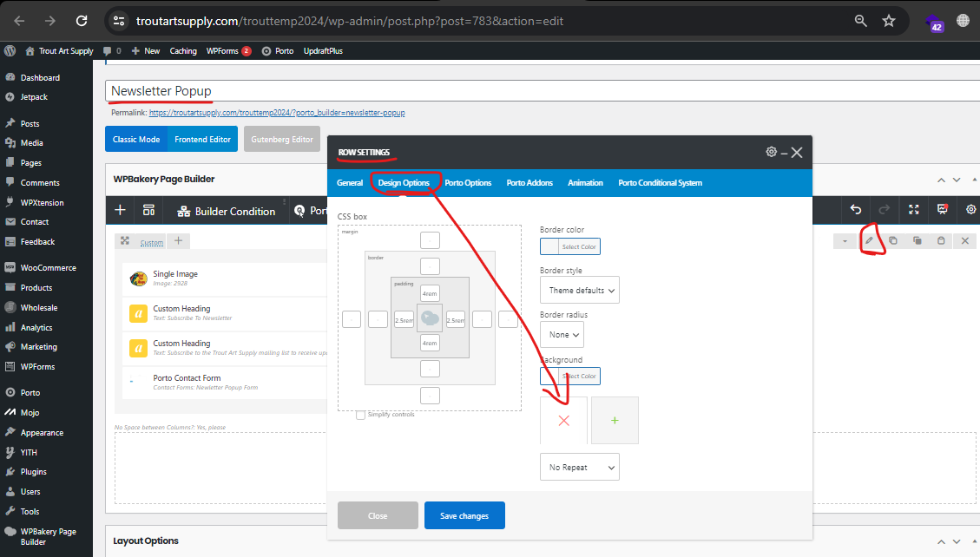
Task: Delete the row using its X icon
Action: 965,240
